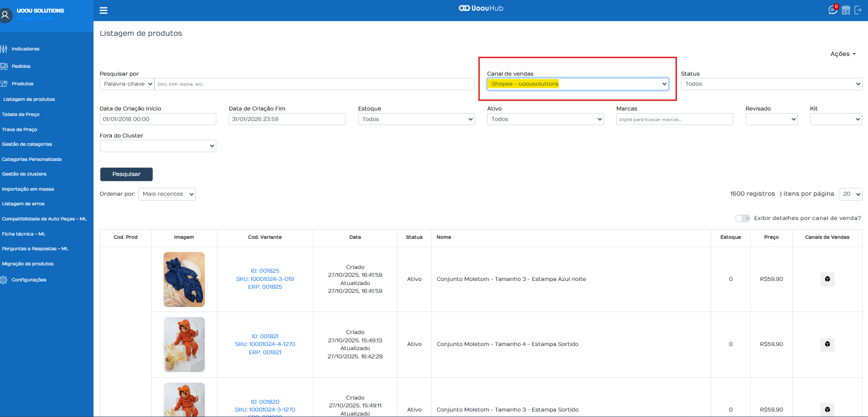The width and height of the screenshot is (868, 417).
Task: Click the Preço column header
Action: point(771,237)
